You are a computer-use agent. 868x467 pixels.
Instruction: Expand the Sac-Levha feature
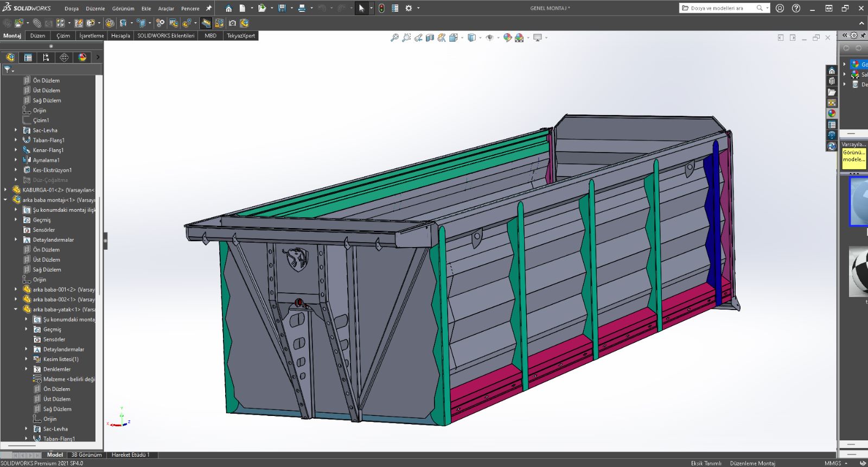pos(16,130)
